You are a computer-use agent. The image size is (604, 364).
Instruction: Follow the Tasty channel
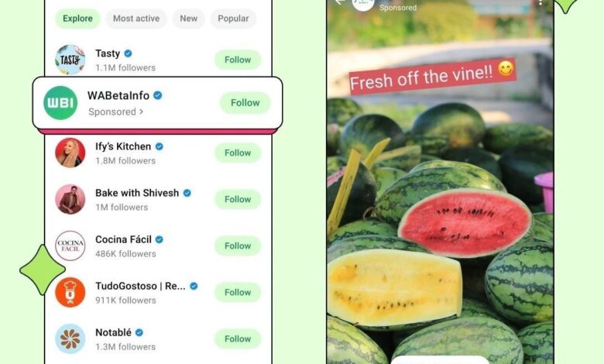coord(238,60)
